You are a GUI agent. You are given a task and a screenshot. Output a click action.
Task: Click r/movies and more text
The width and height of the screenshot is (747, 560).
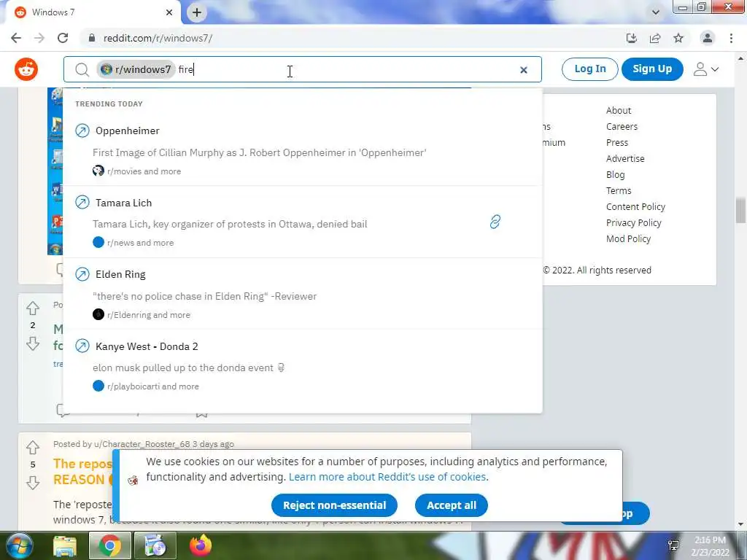(144, 171)
